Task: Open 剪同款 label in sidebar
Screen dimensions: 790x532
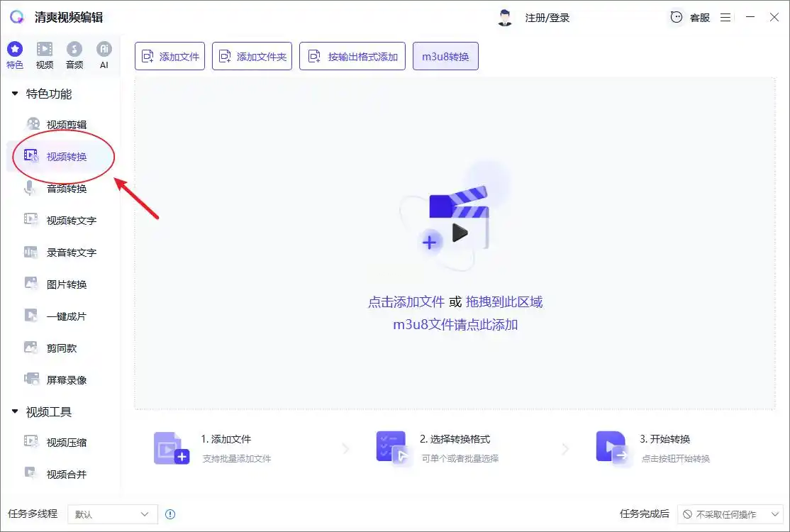Action: 62,348
